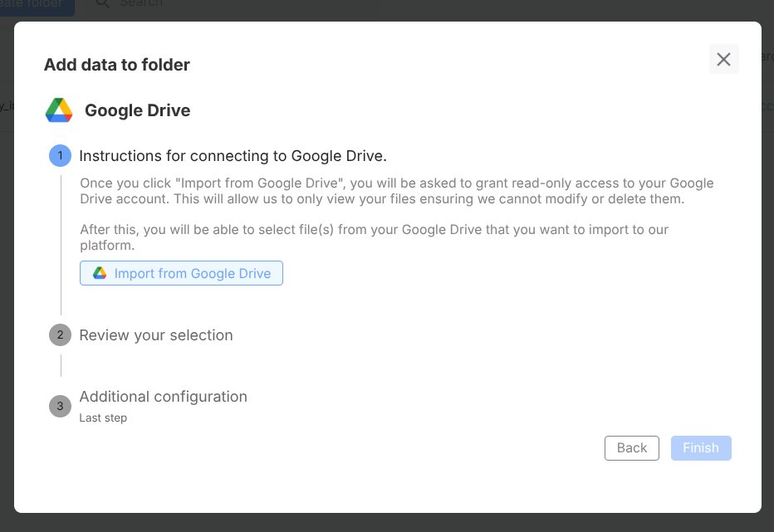The height and width of the screenshot is (532, 774).
Task: Open the Review your selection step
Action: pos(156,335)
